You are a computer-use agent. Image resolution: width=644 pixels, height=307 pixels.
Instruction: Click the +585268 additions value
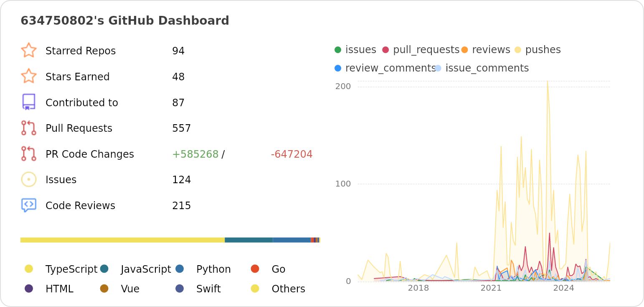coord(195,154)
